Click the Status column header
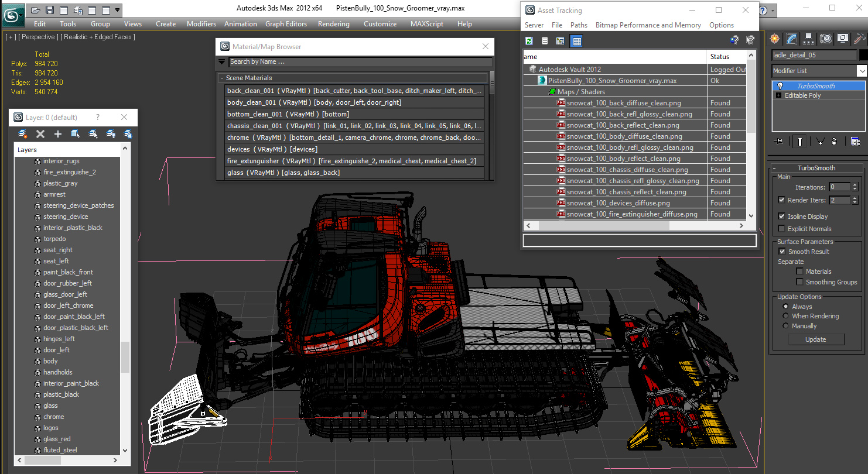868x474 pixels. 727,57
